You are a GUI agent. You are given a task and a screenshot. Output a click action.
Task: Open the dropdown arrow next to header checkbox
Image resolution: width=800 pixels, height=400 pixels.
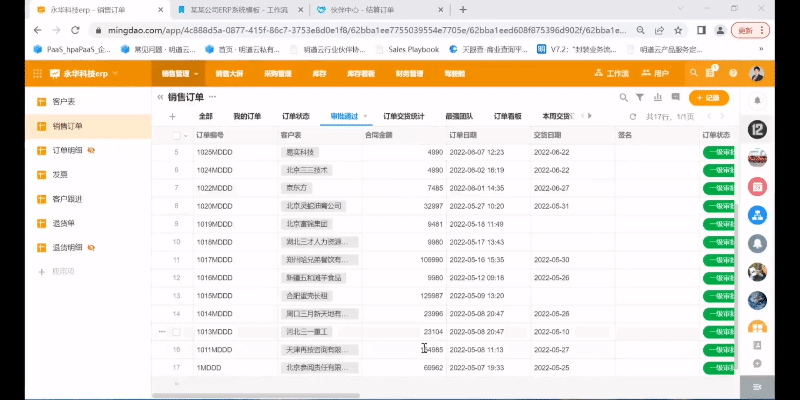[x=186, y=136]
